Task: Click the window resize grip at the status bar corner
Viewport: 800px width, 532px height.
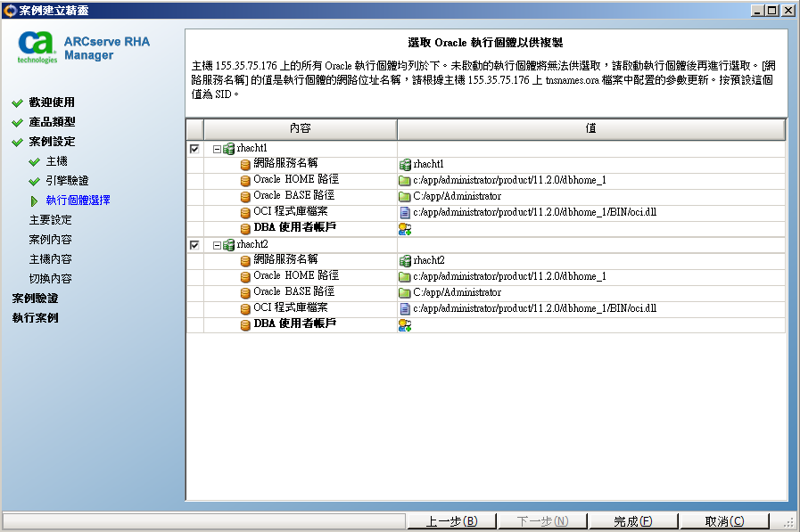Action: point(790,523)
